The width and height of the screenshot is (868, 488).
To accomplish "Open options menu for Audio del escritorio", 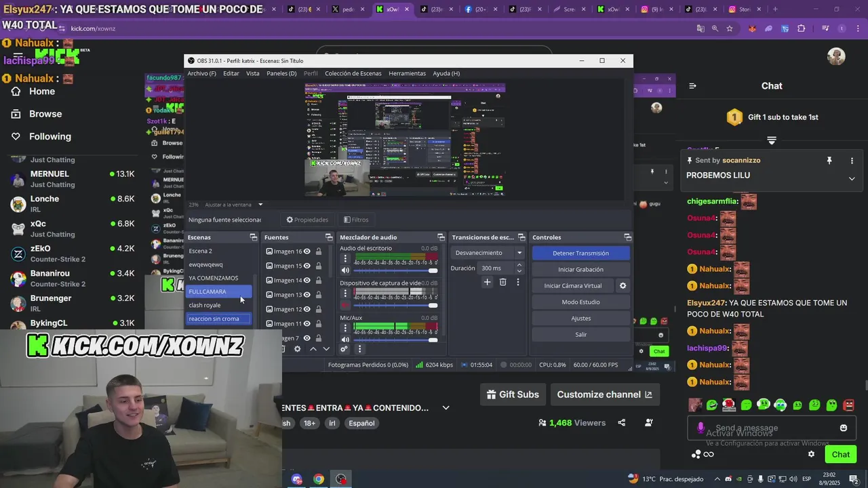I will 345,258.
